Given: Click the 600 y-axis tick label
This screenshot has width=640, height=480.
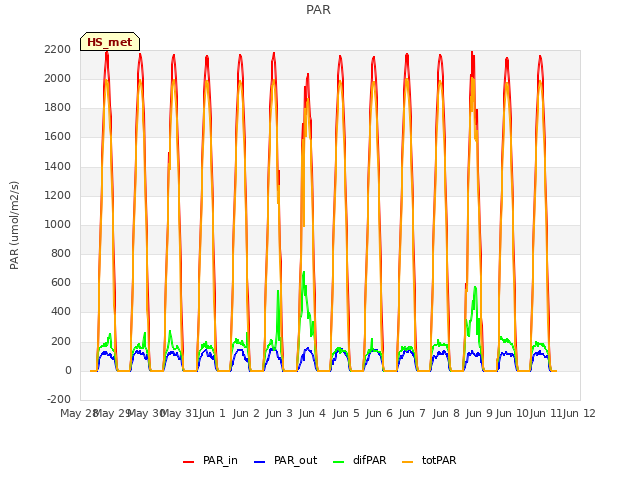Looking at the screenshot, I should 61,283.
